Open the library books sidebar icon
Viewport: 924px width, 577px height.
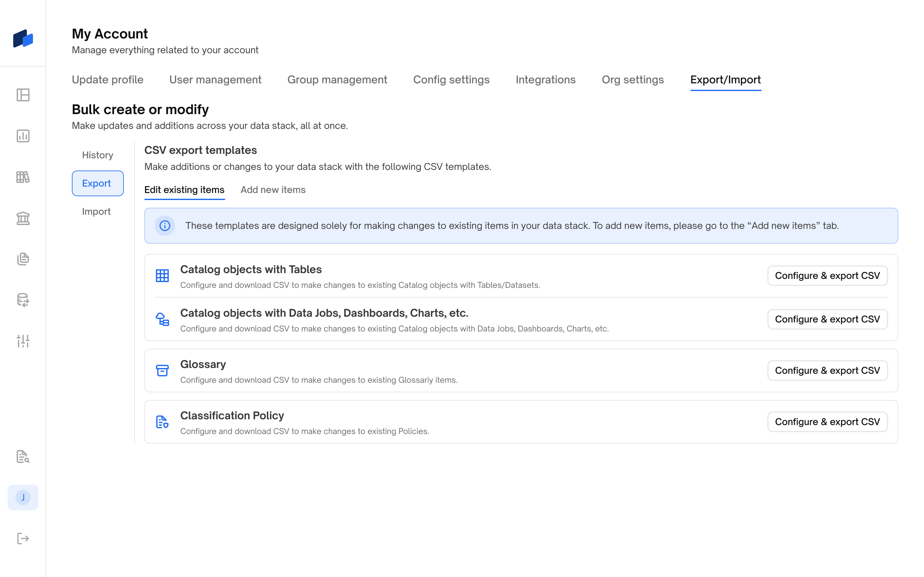pyautogui.click(x=23, y=177)
